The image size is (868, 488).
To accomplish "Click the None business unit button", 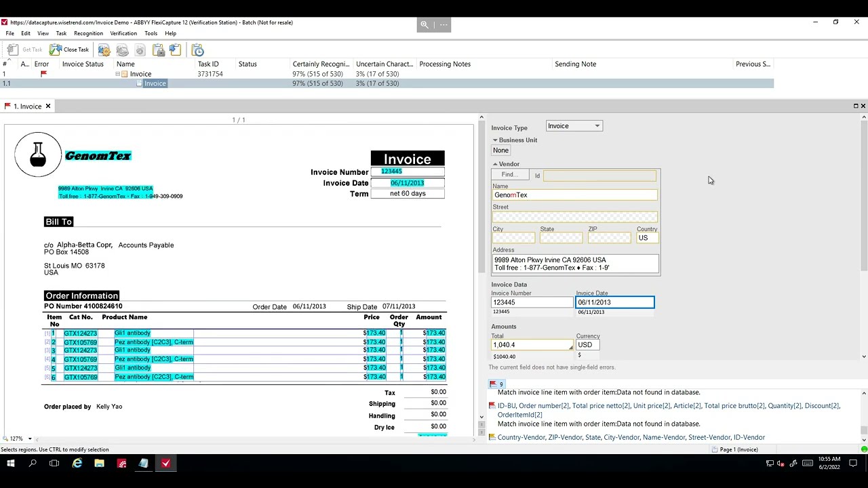I will [x=500, y=150].
